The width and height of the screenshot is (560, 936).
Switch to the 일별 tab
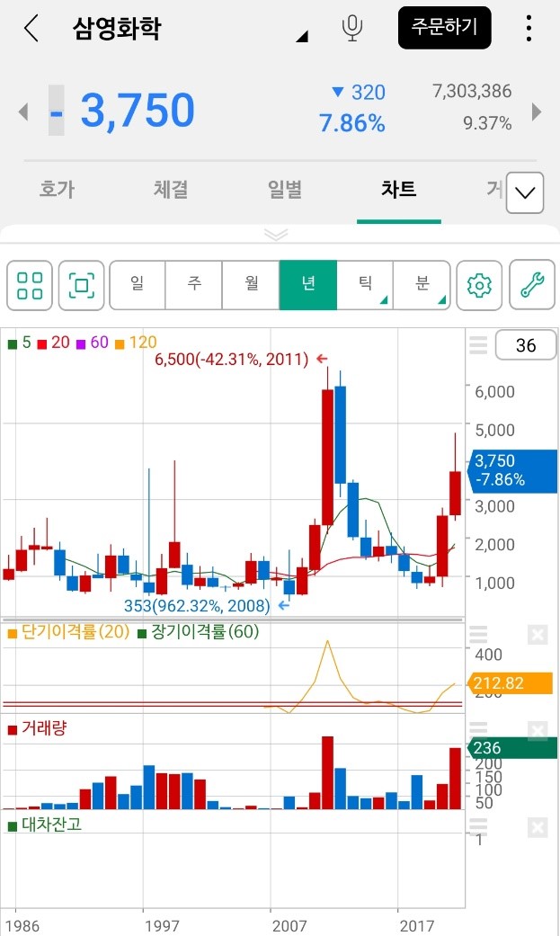[x=285, y=189]
